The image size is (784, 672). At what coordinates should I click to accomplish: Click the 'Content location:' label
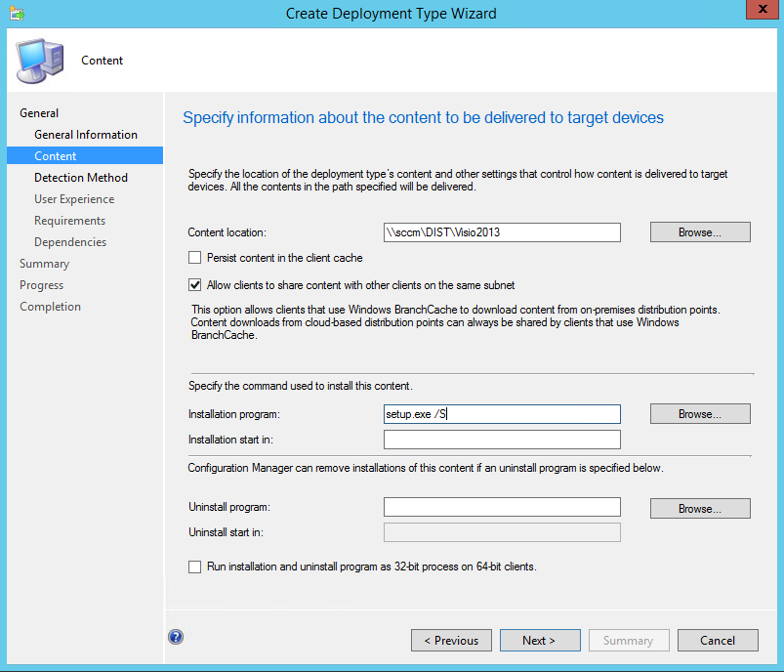[x=227, y=232]
